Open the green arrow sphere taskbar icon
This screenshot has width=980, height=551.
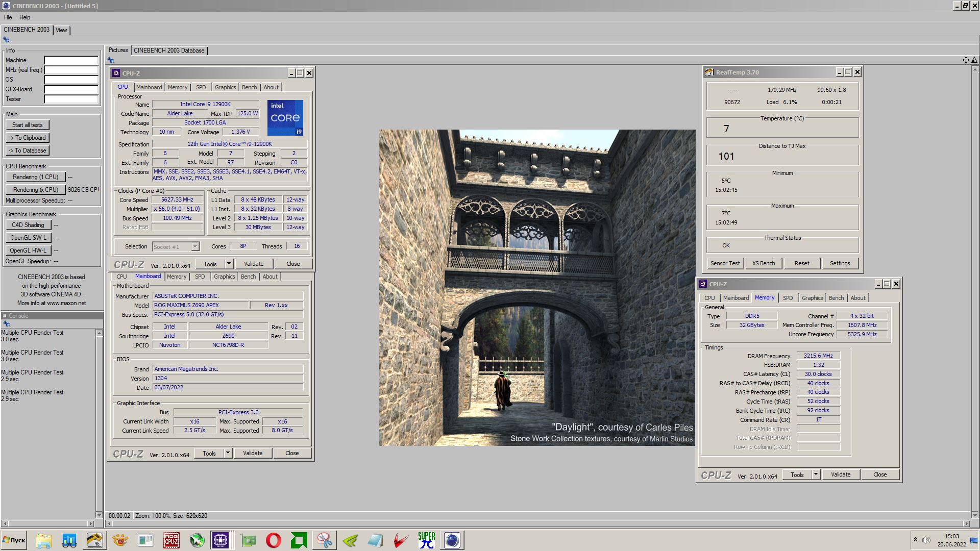[197, 540]
